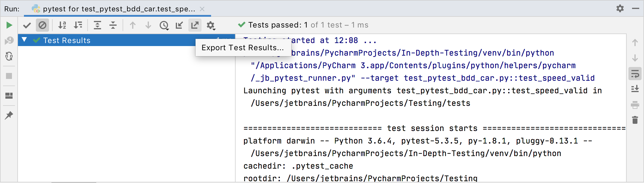
Task: Sort tests by duration
Action: pos(78,25)
